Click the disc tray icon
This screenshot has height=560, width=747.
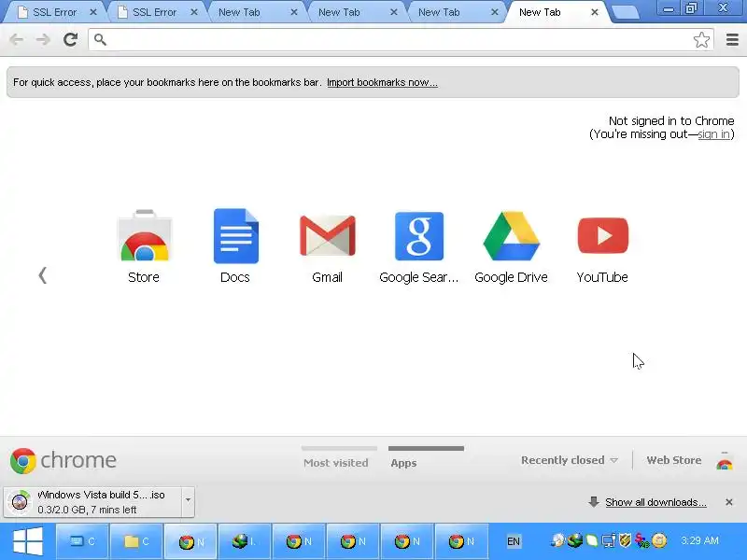tap(557, 540)
